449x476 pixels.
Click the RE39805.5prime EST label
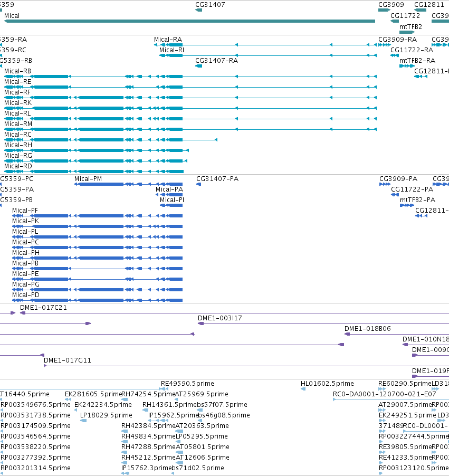tap(405, 447)
